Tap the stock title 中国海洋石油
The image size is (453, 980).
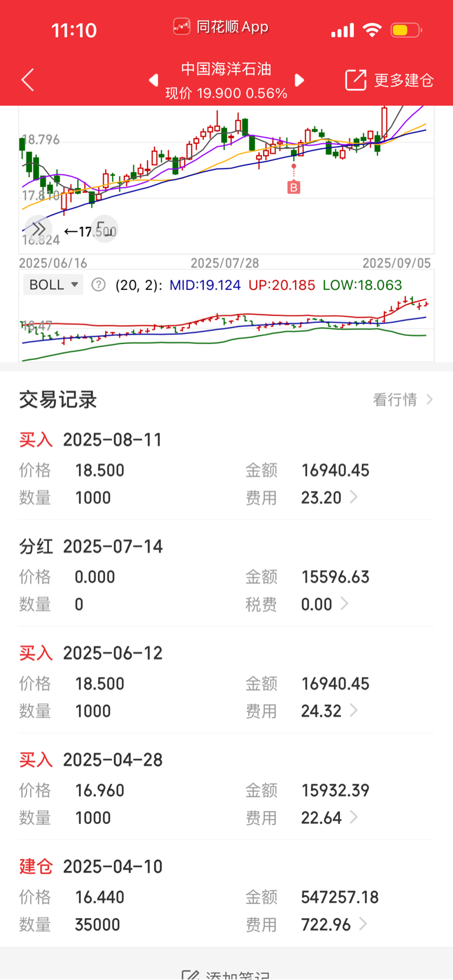pos(226,69)
